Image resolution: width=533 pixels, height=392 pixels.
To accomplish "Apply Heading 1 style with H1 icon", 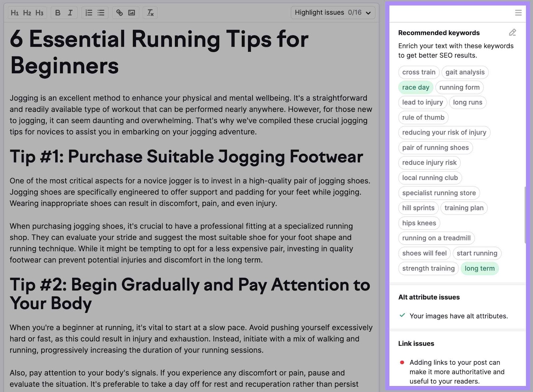I will click(x=15, y=13).
